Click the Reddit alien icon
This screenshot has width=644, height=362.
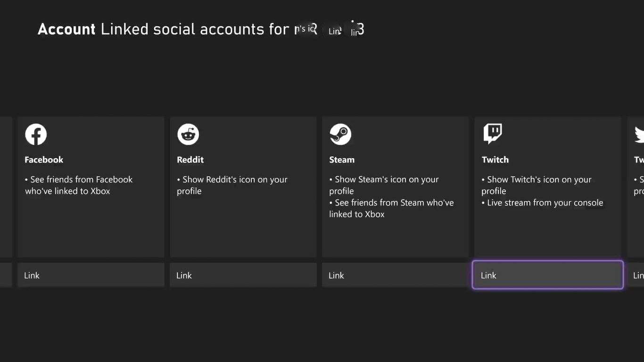click(188, 134)
